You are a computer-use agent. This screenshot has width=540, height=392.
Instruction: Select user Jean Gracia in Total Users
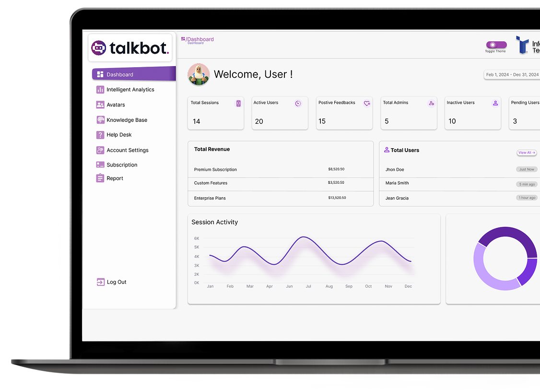(x=397, y=198)
